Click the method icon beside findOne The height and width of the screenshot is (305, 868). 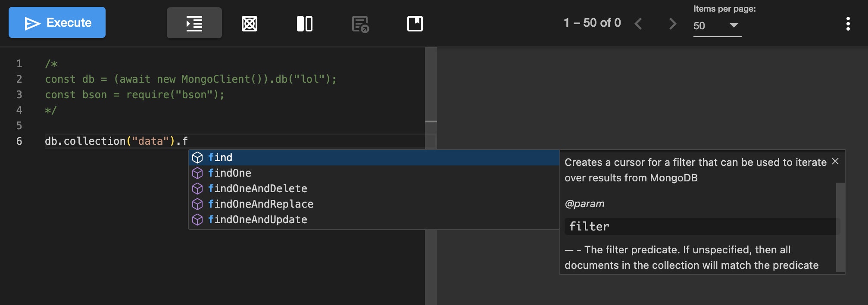point(197,173)
